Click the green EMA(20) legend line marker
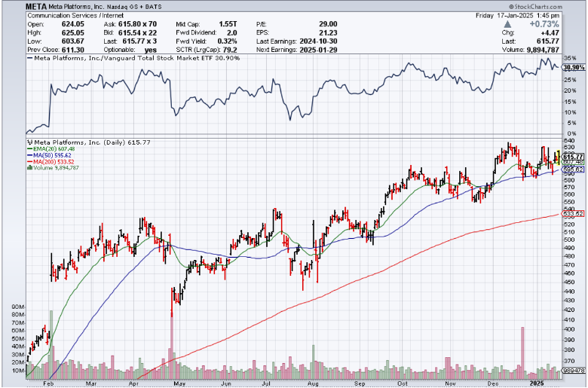The height and width of the screenshot is (388, 588). coord(28,148)
